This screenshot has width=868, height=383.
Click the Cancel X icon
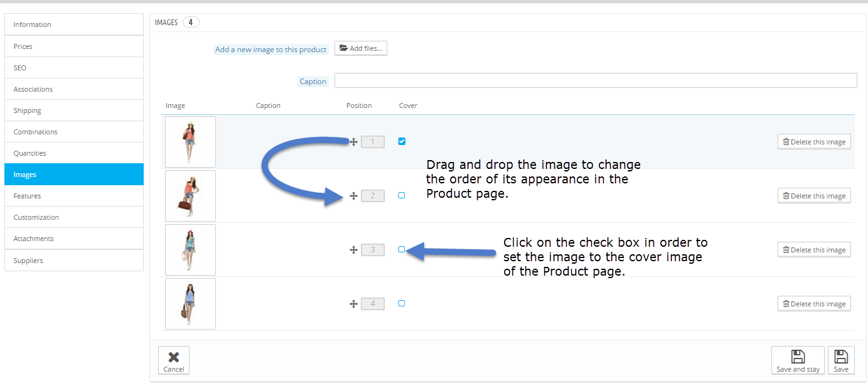pyautogui.click(x=174, y=357)
